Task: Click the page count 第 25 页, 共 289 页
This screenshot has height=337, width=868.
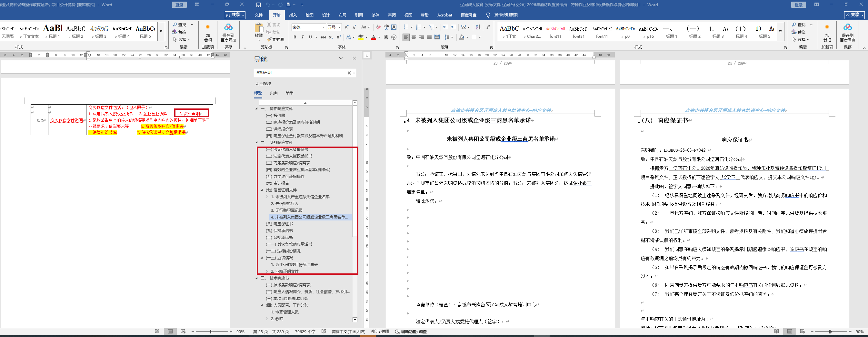Action: point(271,332)
